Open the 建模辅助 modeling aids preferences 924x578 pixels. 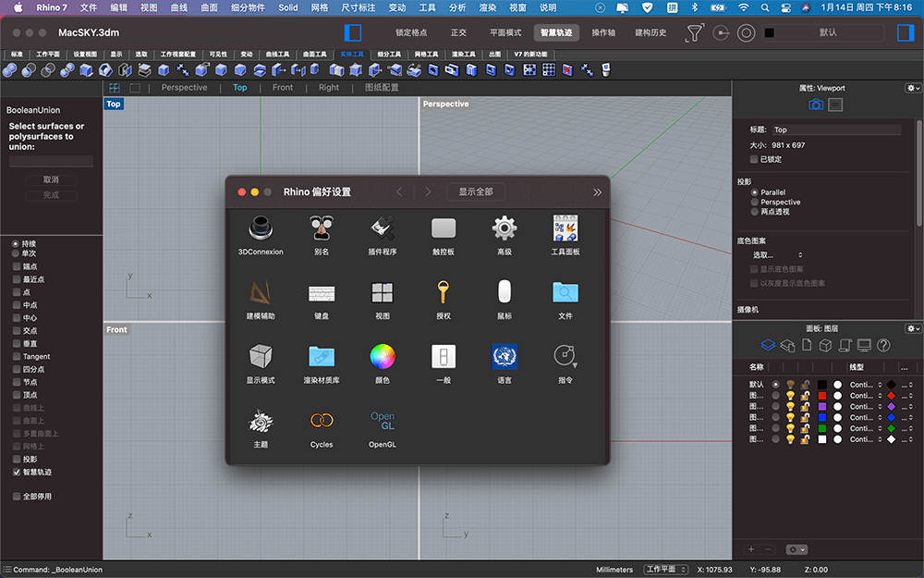tap(261, 293)
